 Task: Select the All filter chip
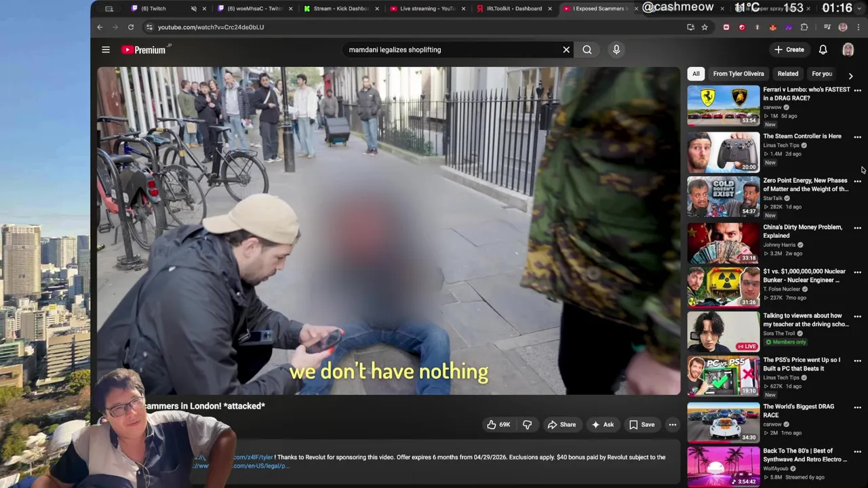point(696,74)
